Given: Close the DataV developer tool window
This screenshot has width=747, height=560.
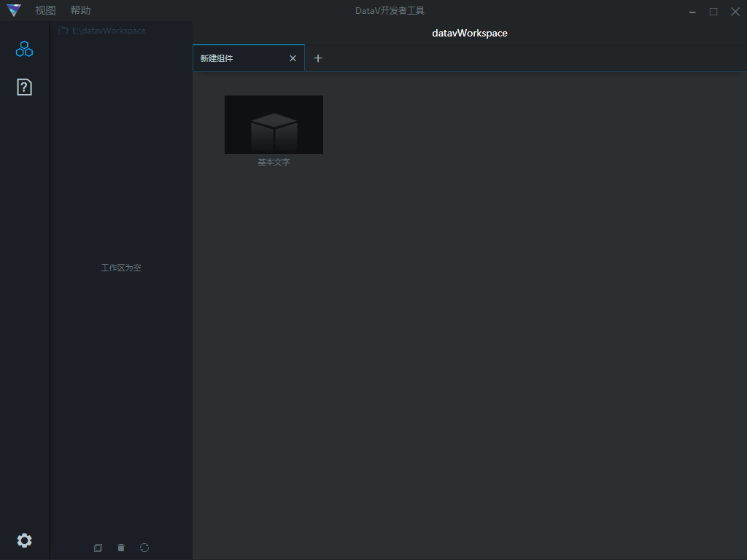Looking at the screenshot, I should 735,12.
